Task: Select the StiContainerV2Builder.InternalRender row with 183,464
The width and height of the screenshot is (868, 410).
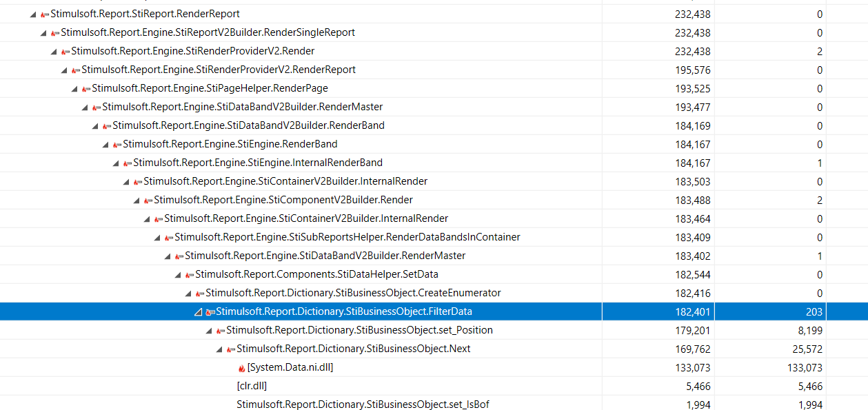Action: pyautogui.click(x=434, y=219)
